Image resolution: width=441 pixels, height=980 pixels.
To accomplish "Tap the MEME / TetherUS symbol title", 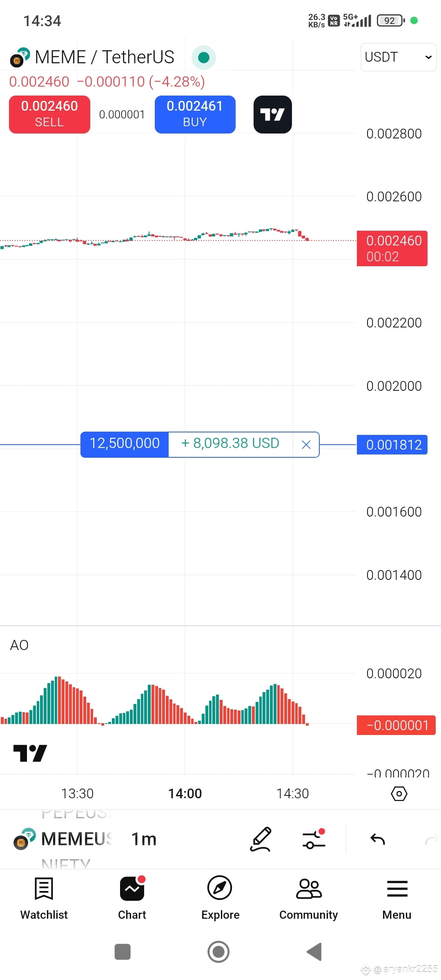I will point(105,57).
